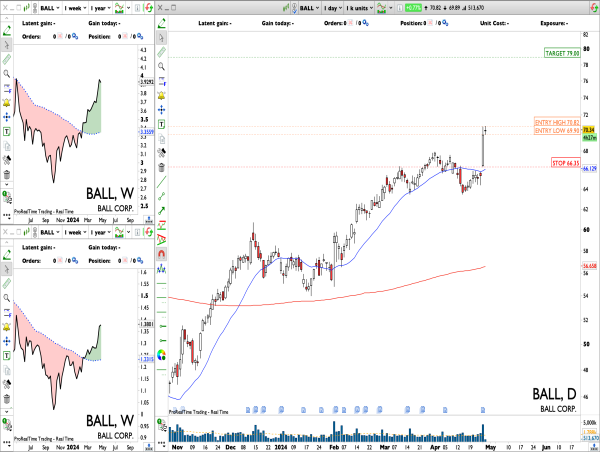
Task: Select pencil tool in bottom weekly chart
Action: pyautogui.click(x=7, y=255)
